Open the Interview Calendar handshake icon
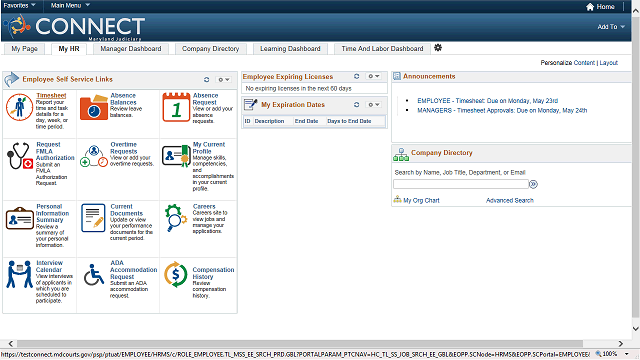The image size is (640, 360). pyautogui.click(x=19, y=274)
